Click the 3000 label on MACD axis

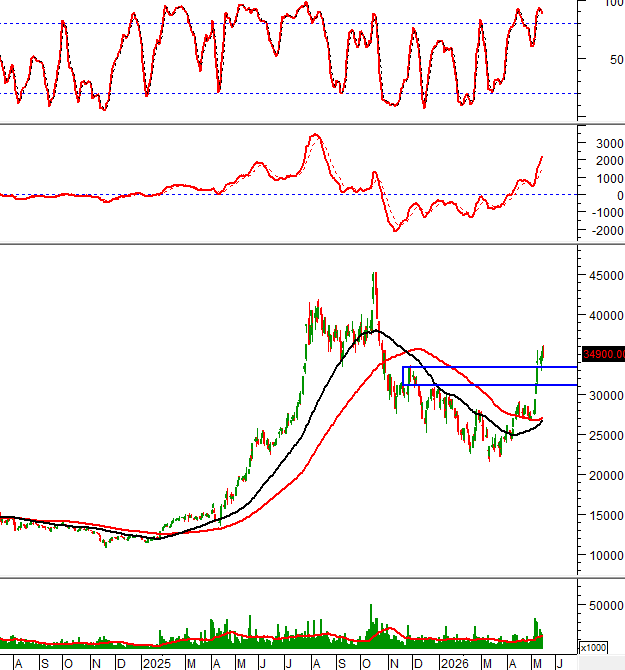pyautogui.click(x=609, y=144)
